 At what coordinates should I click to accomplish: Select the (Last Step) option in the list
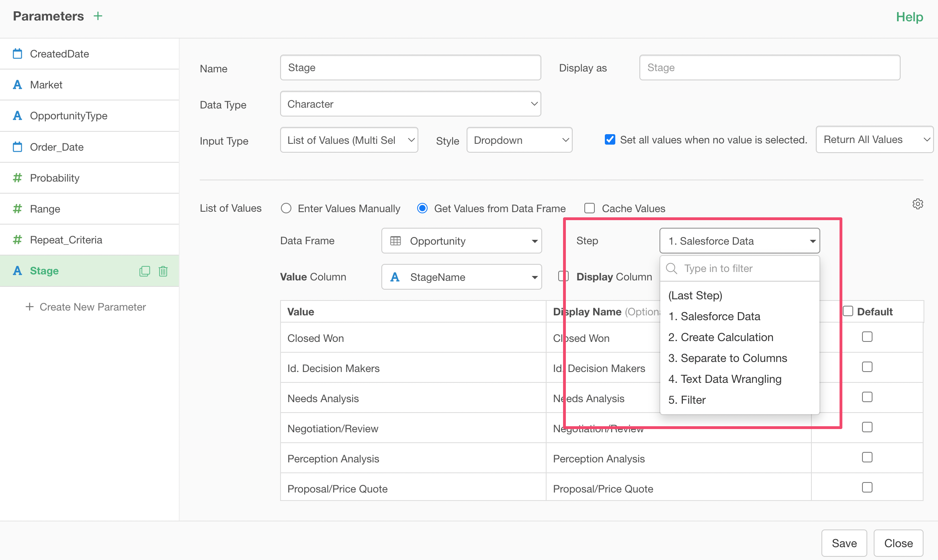(695, 295)
